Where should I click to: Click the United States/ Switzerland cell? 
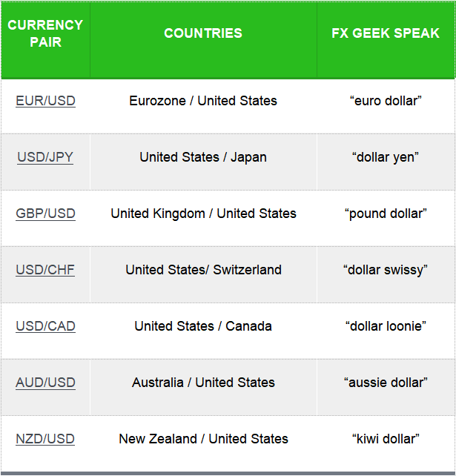(x=203, y=270)
